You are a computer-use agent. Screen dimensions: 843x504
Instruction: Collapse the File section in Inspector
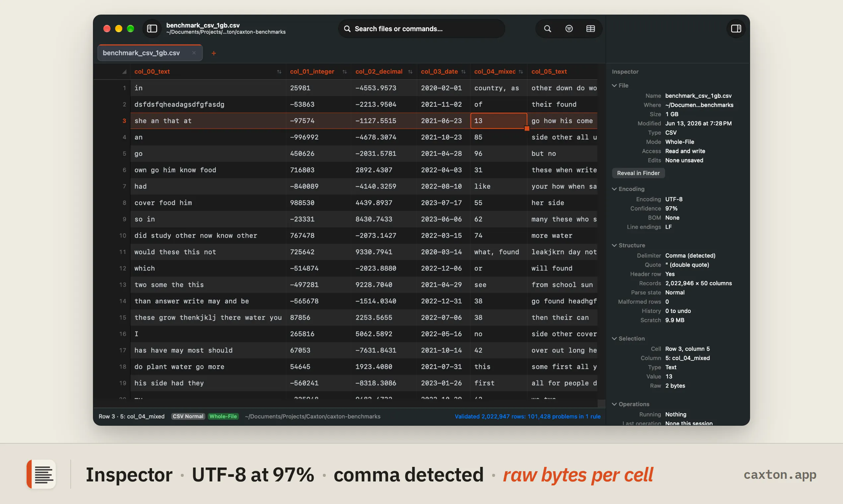tap(614, 86)
